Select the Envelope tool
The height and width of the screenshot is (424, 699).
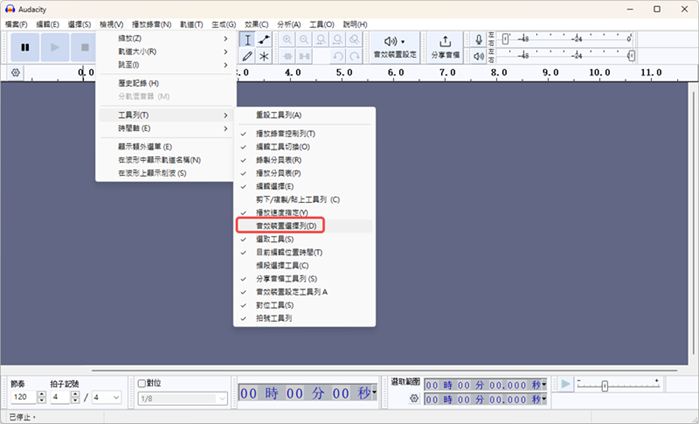(264, 40)
